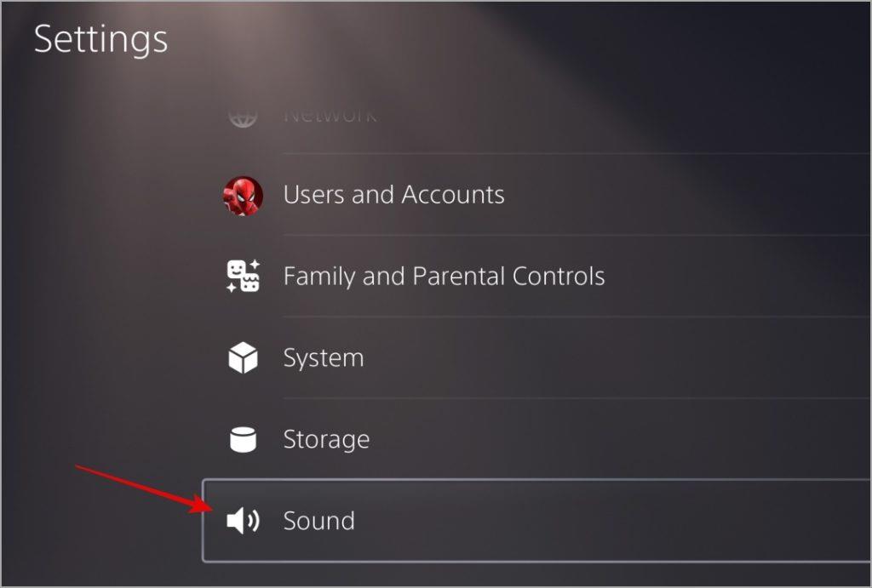Go to the Storage text entry
Screen dimensions: 872x588
point(326,440)
